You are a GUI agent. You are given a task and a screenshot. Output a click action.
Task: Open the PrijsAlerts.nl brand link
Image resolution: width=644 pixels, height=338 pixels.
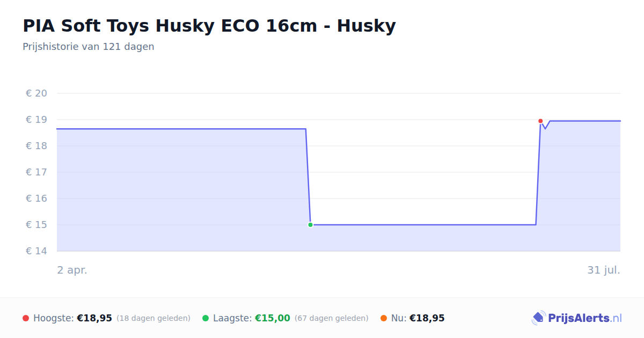pos(577,318)
